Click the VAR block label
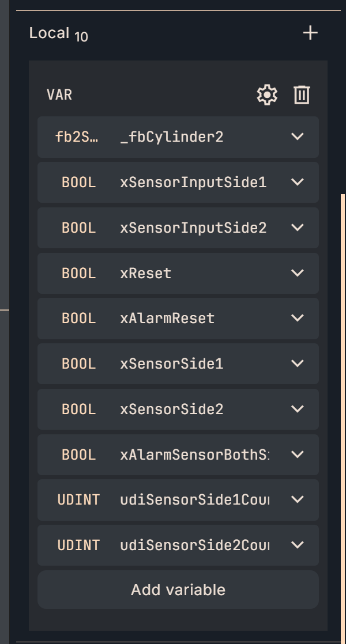346x644 pixels. click(x=59, y=95)
